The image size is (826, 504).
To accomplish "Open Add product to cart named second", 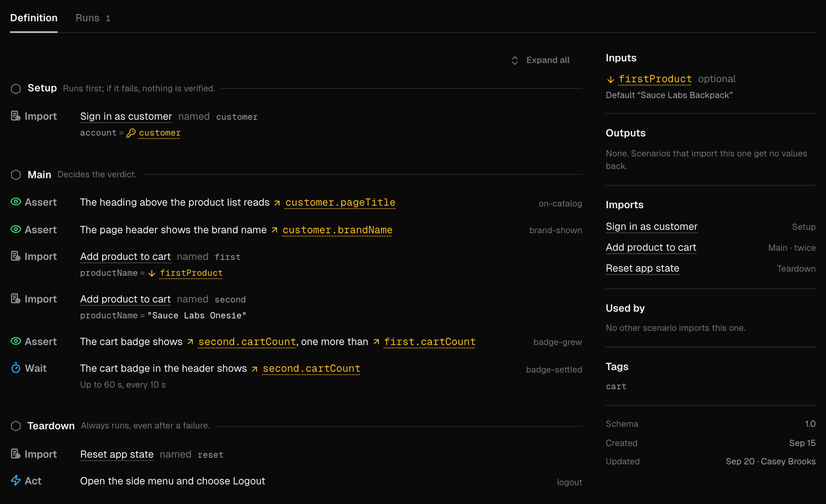I will [x=125, y=299].
